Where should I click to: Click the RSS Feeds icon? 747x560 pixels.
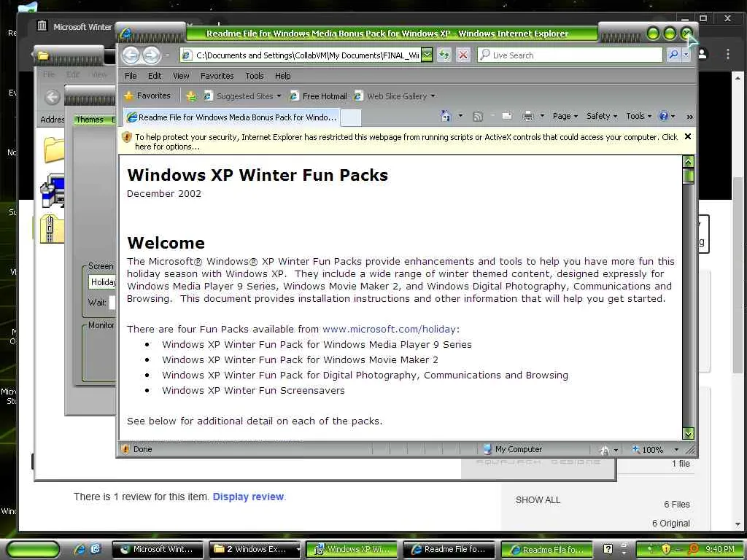[x=477, y=116]
